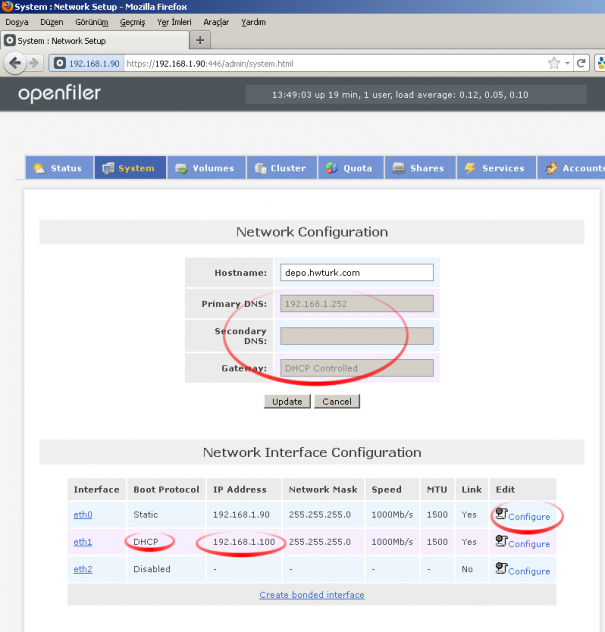Select the System : Network Setup browser tab
605x632 pixels.
pos(95,40)
